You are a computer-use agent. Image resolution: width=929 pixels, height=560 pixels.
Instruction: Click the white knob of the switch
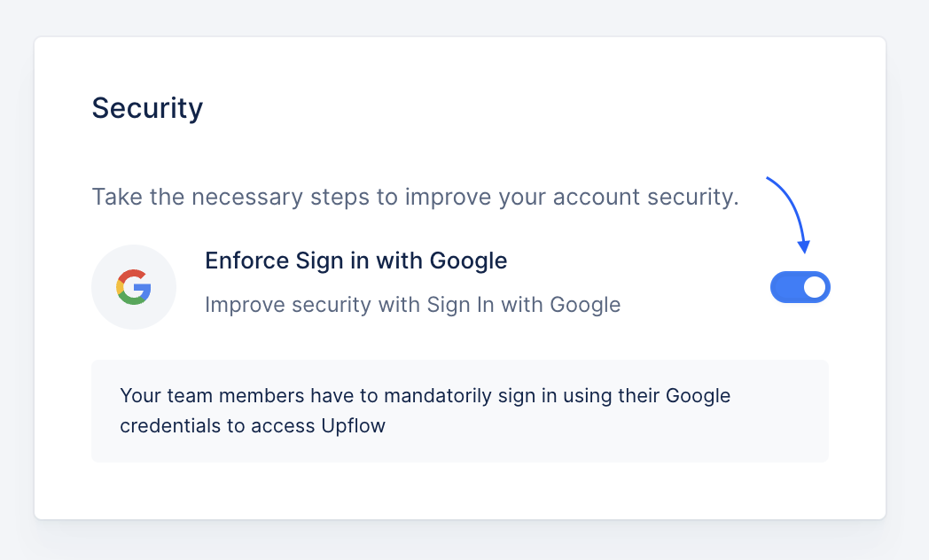815,287
